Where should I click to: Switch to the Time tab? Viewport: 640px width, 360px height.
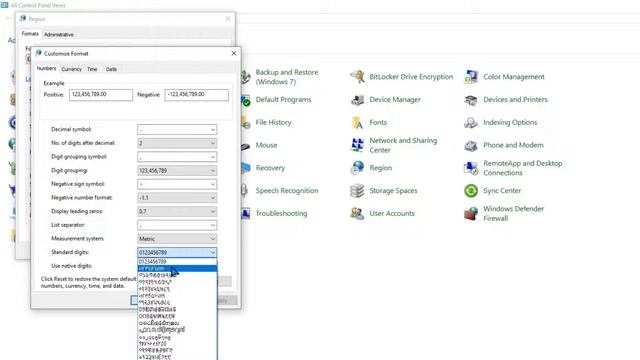click(92, 69)
